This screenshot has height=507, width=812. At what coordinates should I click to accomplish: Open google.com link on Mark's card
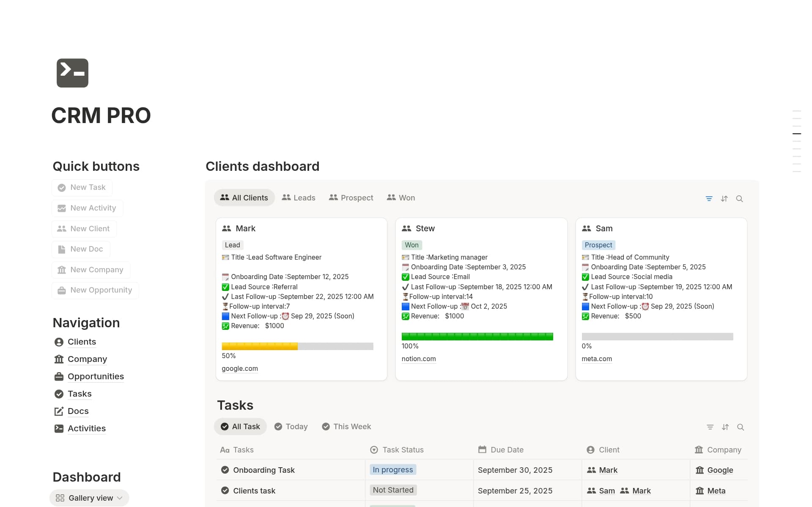point(239,368)
